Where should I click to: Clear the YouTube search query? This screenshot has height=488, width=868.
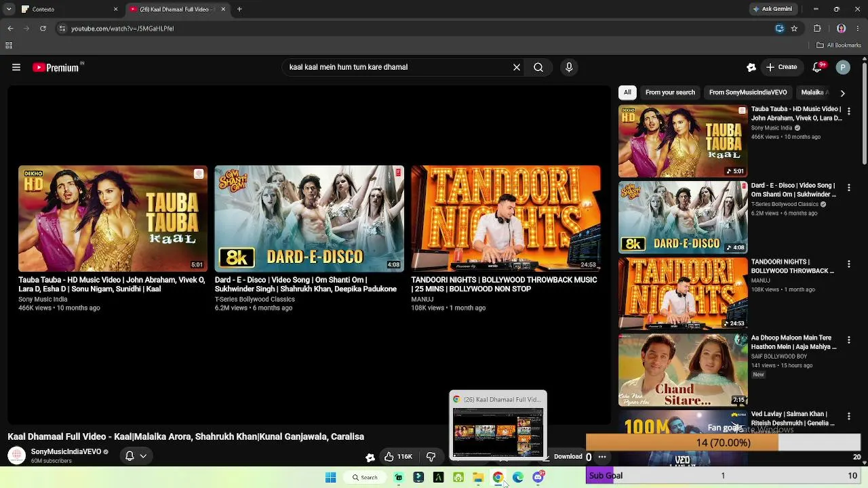pyautogui.click(x=517, y=67)
